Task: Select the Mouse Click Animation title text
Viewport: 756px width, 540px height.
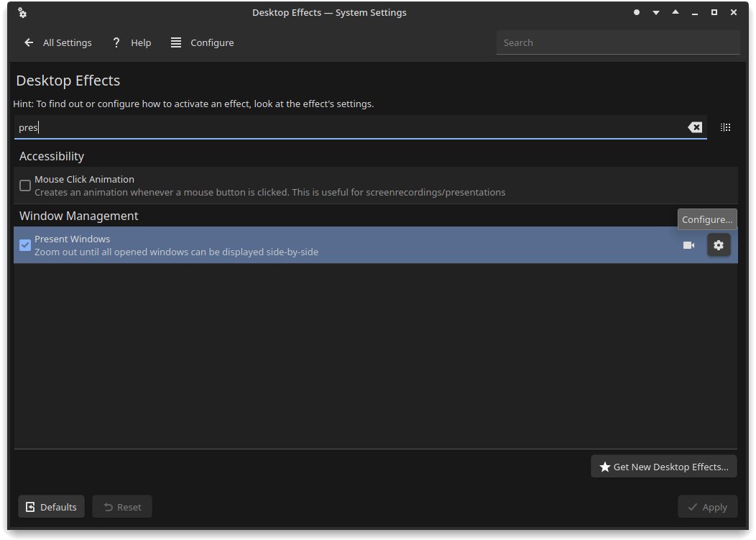Action: [84, 179]
